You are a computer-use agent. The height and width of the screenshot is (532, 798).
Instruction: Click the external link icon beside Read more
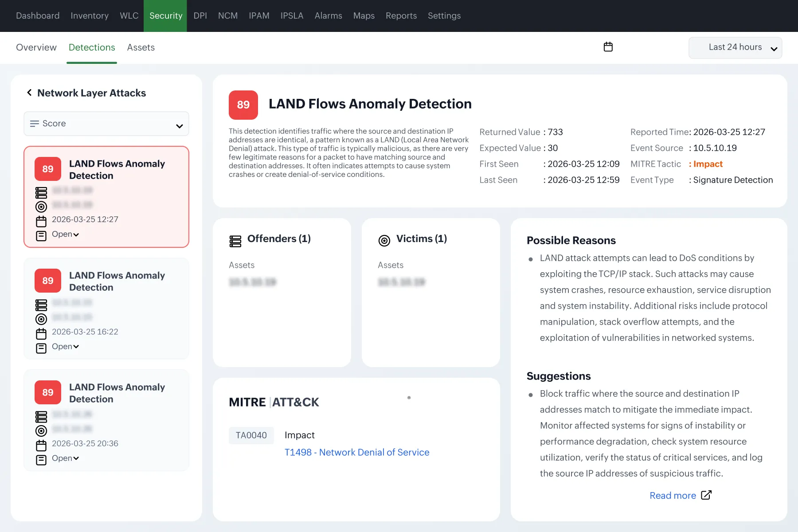706,495
